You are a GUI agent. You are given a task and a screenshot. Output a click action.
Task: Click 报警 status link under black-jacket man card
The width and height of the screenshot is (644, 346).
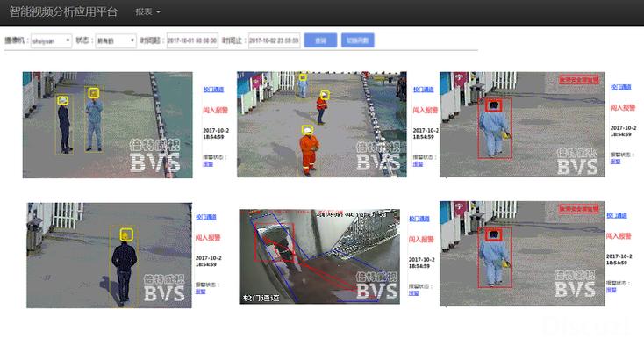tap(200, 292)
